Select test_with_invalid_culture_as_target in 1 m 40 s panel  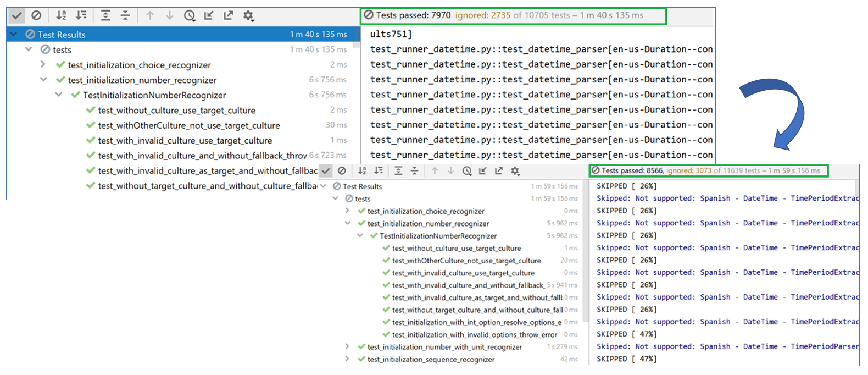pos(163,170)
